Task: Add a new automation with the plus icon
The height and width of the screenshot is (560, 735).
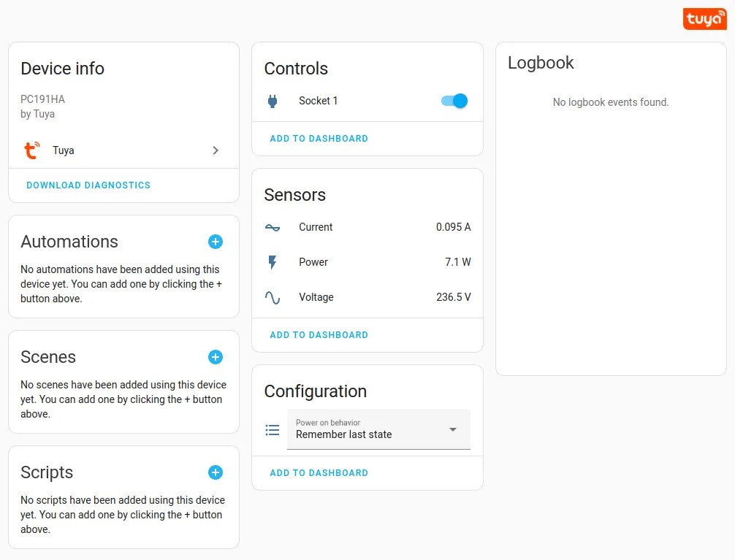Action: point(215,242)
